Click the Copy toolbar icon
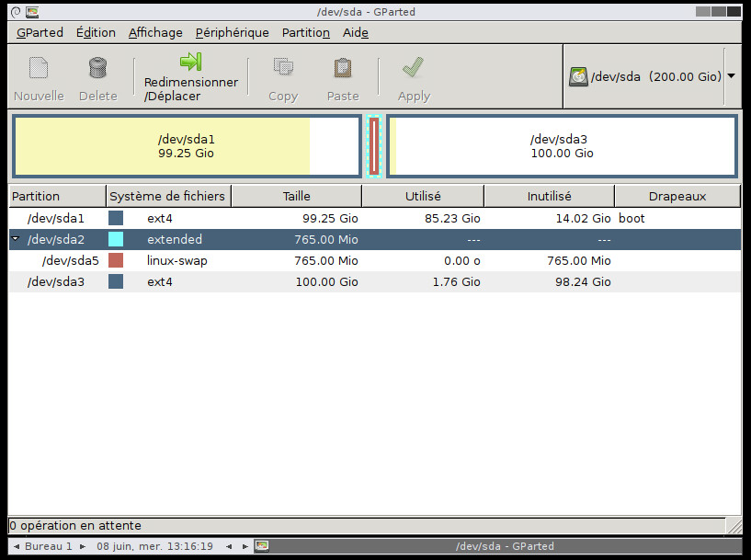This screenshot has width=751, height=560. point(283,68)
